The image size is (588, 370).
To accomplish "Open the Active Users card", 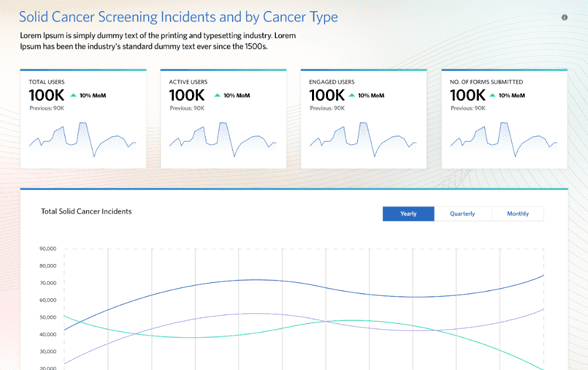I will [224, 119].
